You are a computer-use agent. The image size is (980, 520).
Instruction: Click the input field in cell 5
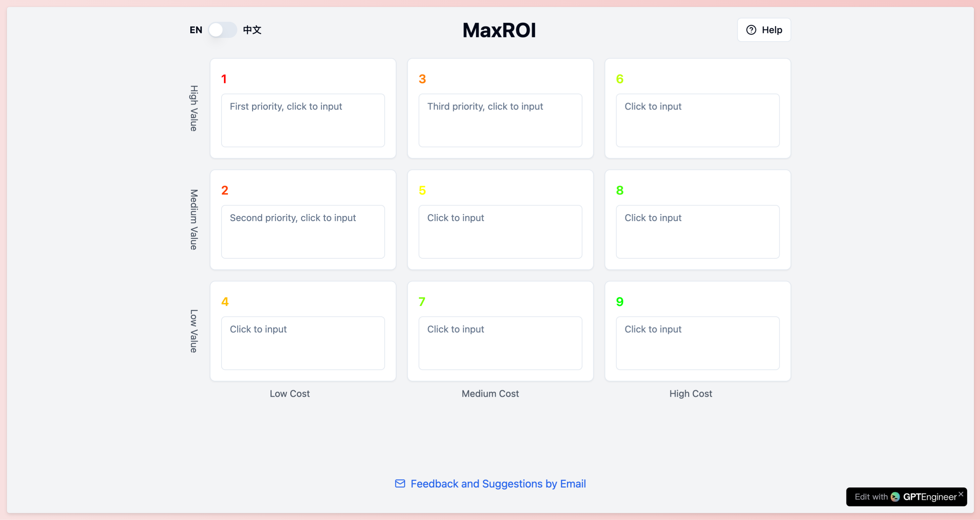500,231
